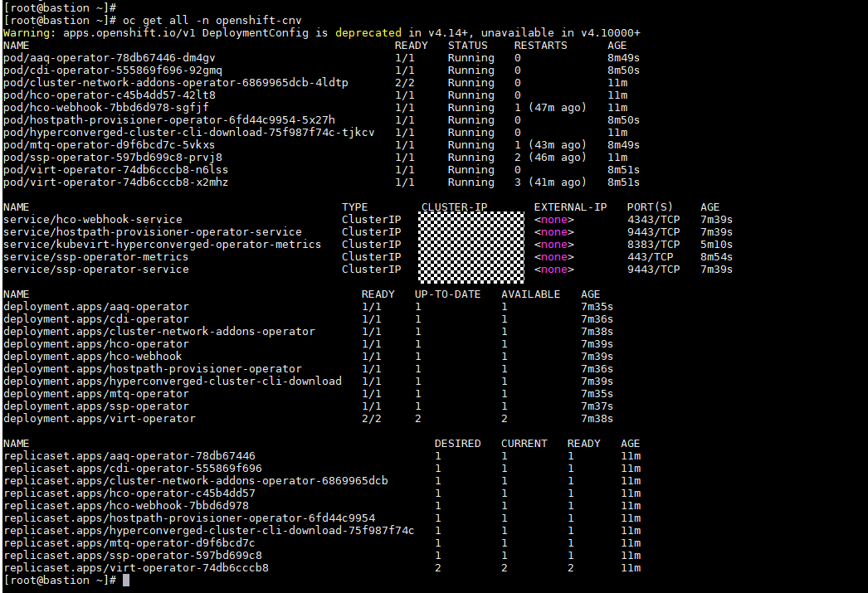Click the AVAILABLE column header
This screenshot has height=593, width=868.
531,294
